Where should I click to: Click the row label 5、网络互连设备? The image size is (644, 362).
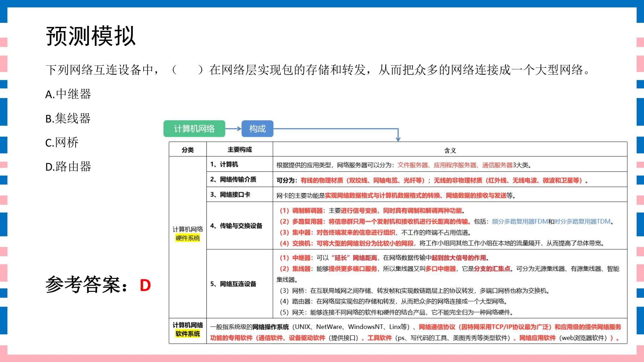pyautogui.click(x=233, y=284)
